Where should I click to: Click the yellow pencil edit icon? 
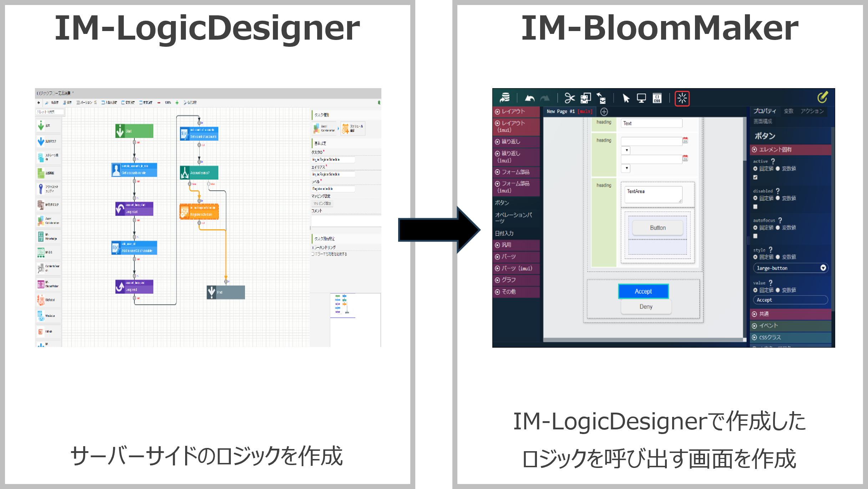pos(822,97)
